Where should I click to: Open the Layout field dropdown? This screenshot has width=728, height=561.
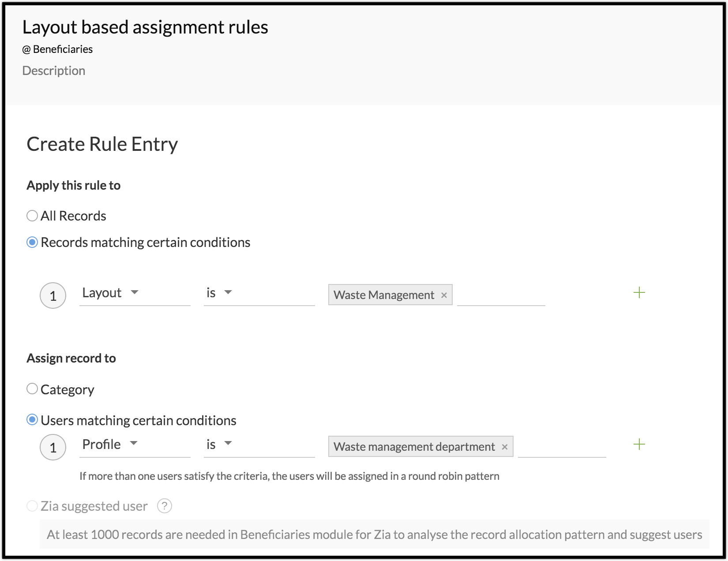[134, 293]
